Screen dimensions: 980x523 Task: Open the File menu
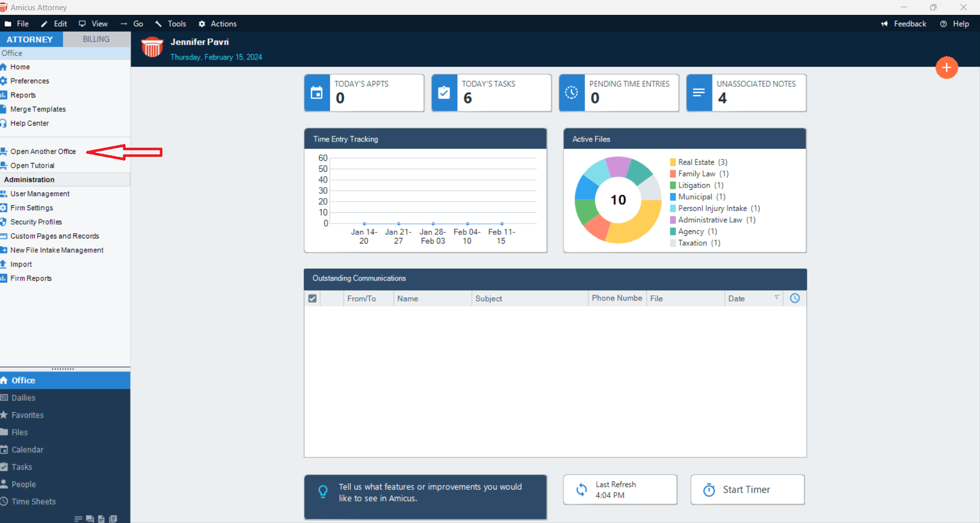coord(17,24)
